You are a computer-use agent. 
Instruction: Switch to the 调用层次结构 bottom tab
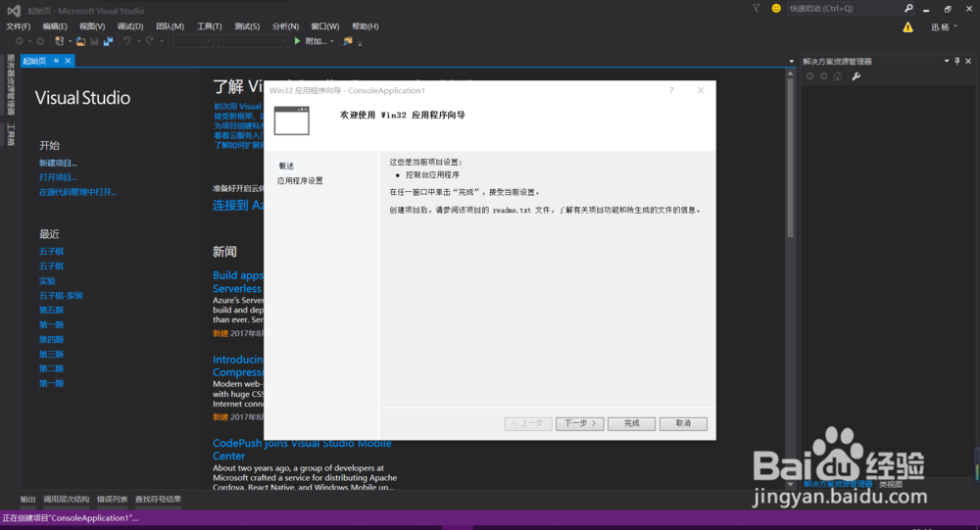click(67, 499)
